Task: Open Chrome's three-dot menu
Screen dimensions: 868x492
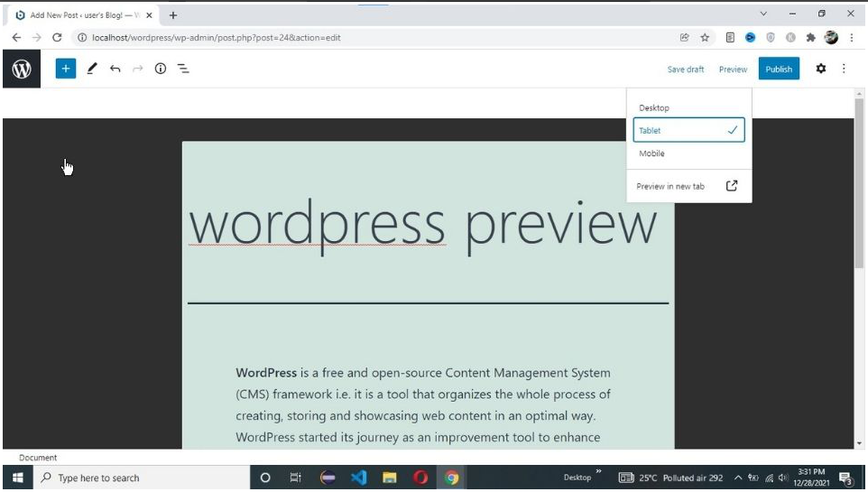Action: [x=852, y=38]
